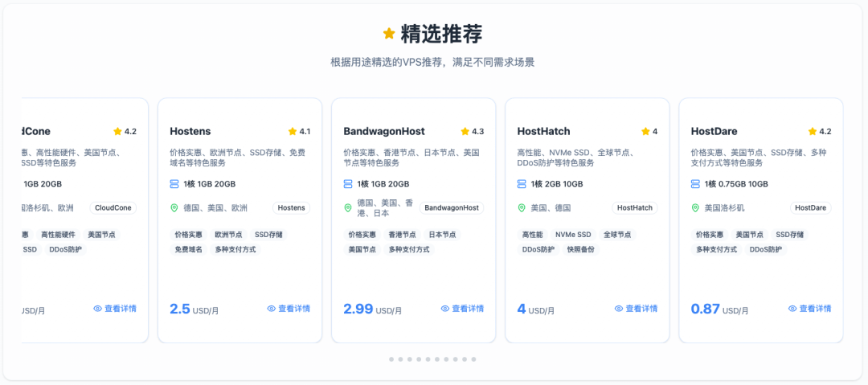Click the 精选推荐 section heading
The height and width of the screenshot is (385, 868).
click(441, 34)
